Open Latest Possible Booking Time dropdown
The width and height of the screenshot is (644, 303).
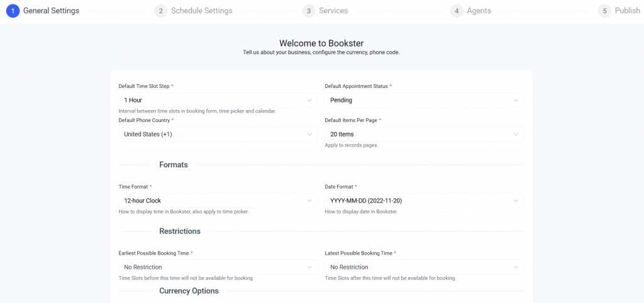coord(425,267)
